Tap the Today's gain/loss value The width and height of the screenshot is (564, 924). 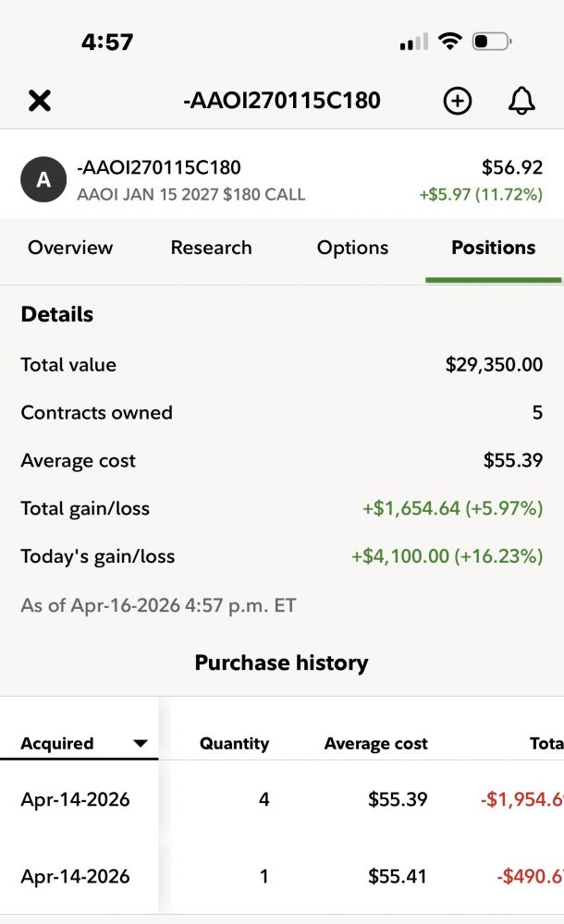(447, 556)
